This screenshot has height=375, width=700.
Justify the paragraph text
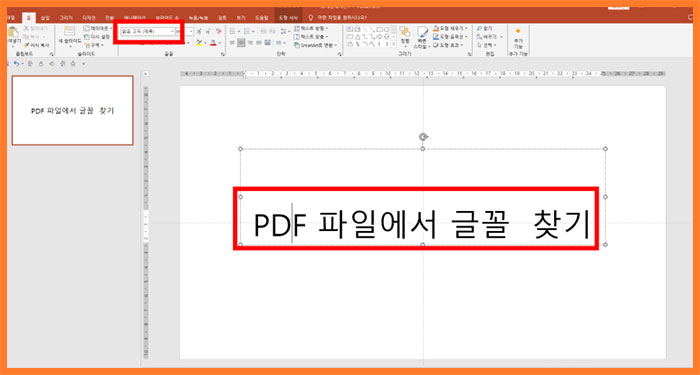click(x=259, y=43)
